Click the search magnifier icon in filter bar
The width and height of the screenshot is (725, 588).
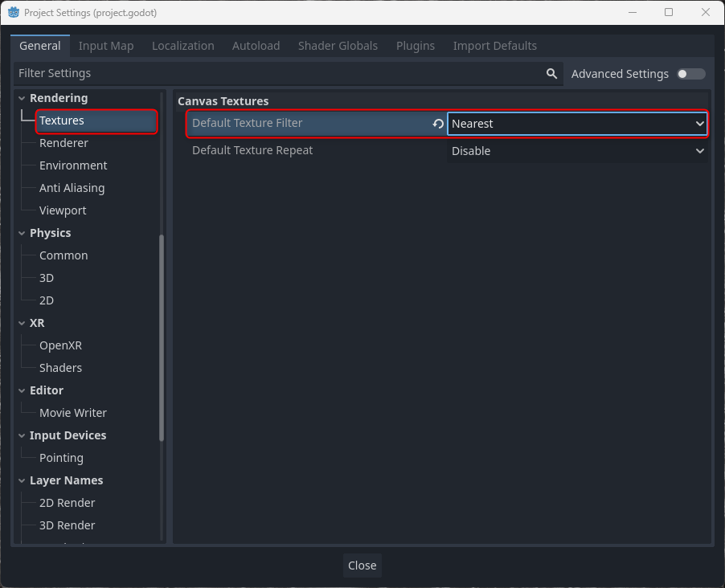point(551,74)
